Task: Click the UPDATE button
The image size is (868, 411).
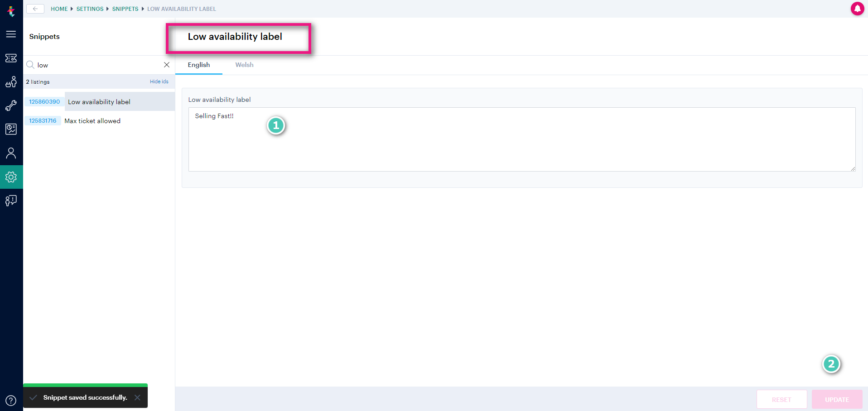Action: [x=836, y=399]
